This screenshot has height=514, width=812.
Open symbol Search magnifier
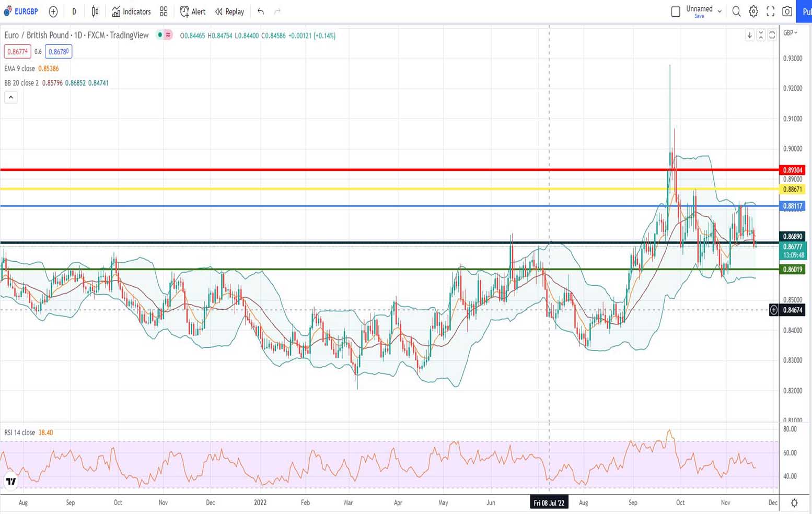coord(736,11)
